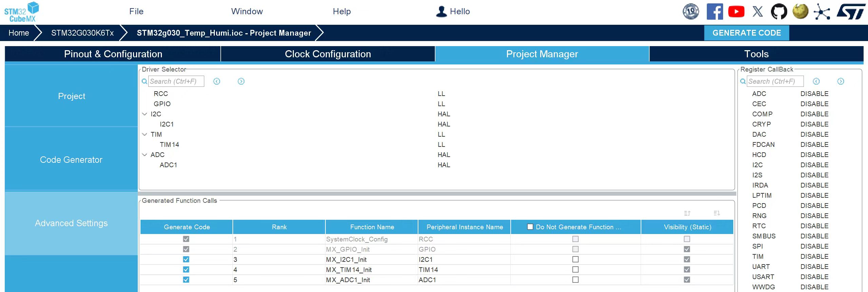Collapse the ADC driver tree node
The height and width of the screenshot is (292, 868).
click(145, 155)
